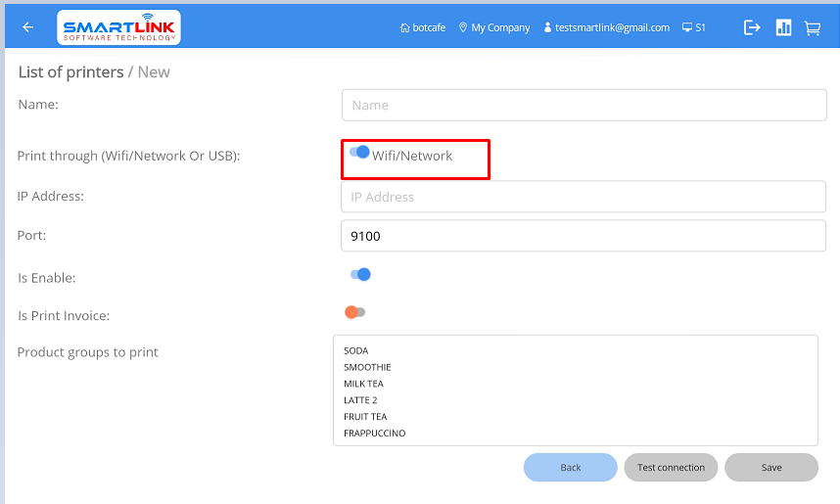840x504 pixels.
Task: Open the testsmartlink@gmail.com user account
Action: pos(606,28)
